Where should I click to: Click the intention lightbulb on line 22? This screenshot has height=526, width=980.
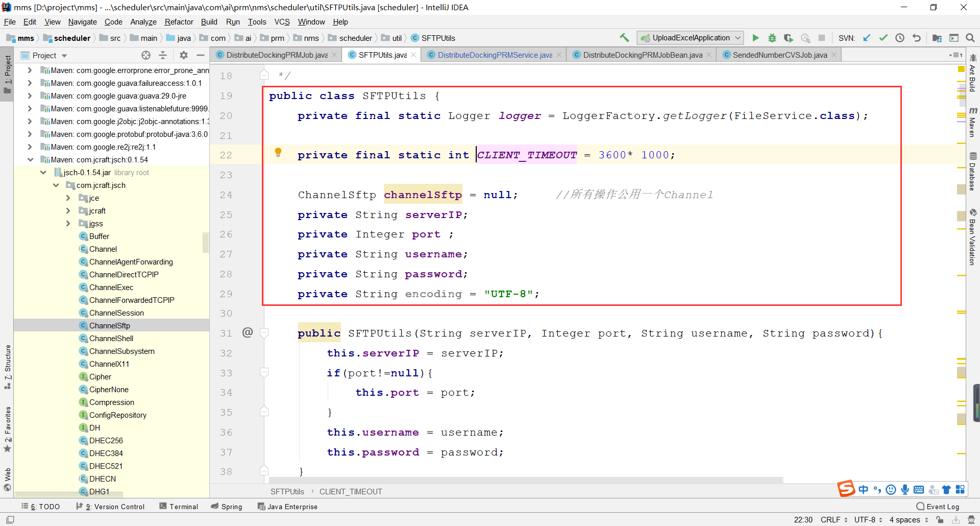point(278,152)
